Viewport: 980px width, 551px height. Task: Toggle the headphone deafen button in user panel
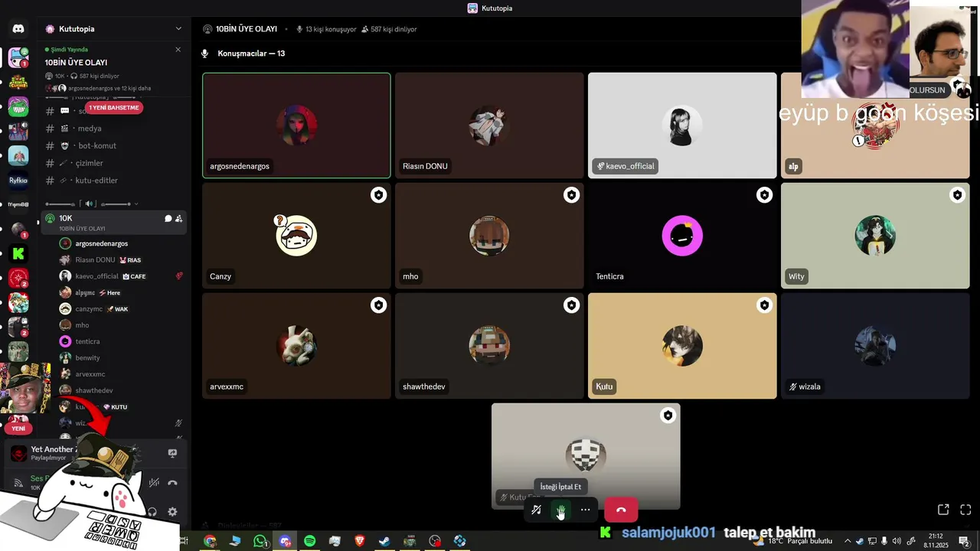152,512
